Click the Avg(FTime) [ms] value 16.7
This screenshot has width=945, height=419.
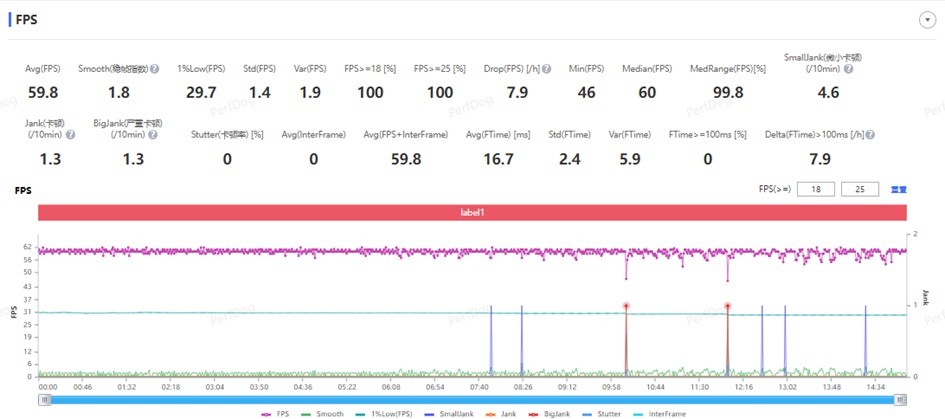498,159
